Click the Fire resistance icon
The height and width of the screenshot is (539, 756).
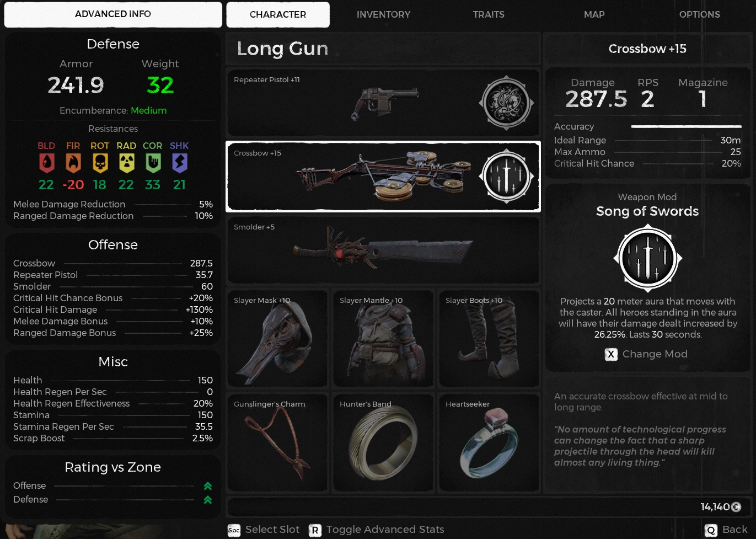73,163
